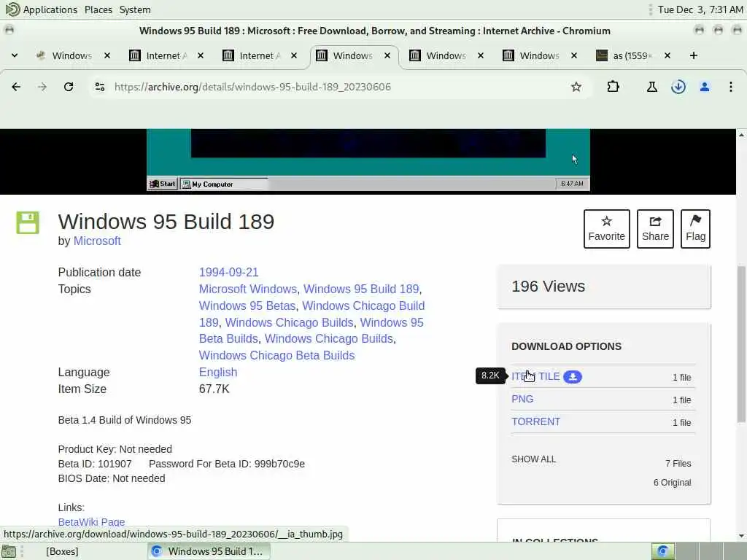Open the System menu
Viewport: 747px width, 560px height.
click(135, 9)
